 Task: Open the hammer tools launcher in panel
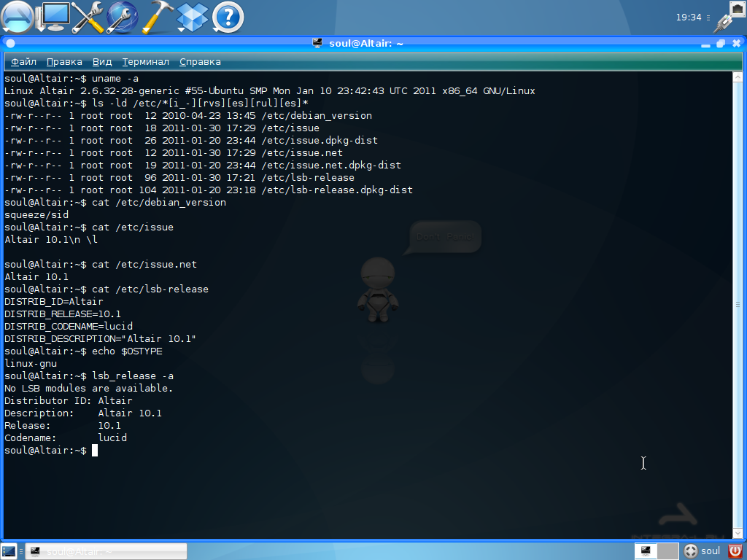click(x=158, y=17)
